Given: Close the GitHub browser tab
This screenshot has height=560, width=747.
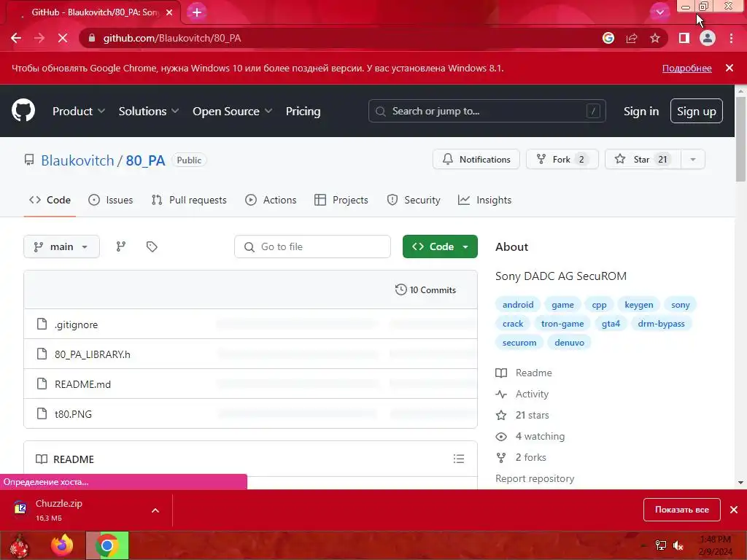Looking at the screenshot, I should pyautogui.click(x=169, y=12).
